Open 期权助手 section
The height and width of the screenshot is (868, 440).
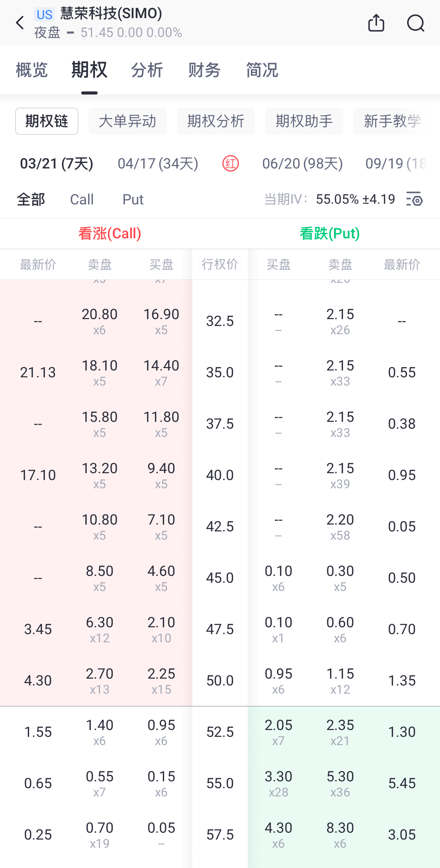pos(304,121)
